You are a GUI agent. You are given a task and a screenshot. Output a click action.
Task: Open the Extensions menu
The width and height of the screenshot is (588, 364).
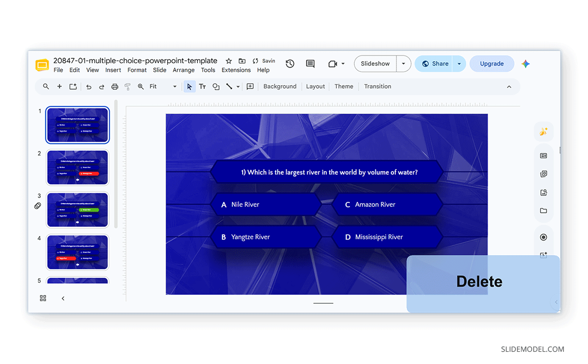(236, 70)
